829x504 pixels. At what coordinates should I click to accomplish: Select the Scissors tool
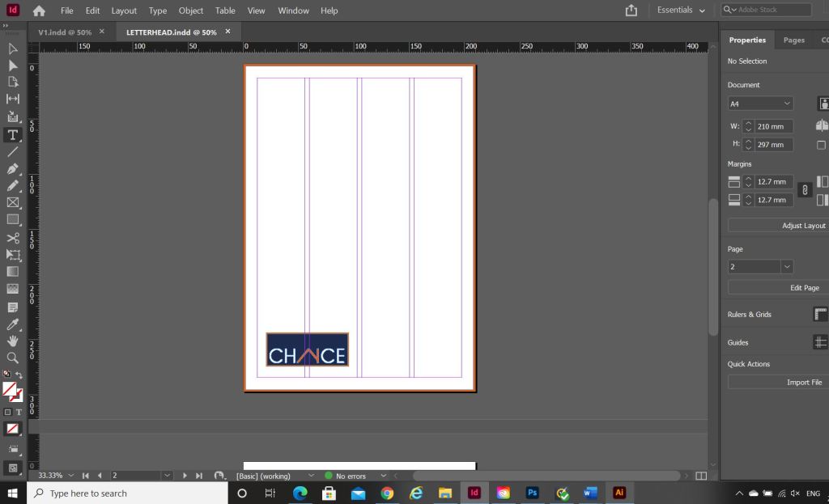tap(13, 238)
